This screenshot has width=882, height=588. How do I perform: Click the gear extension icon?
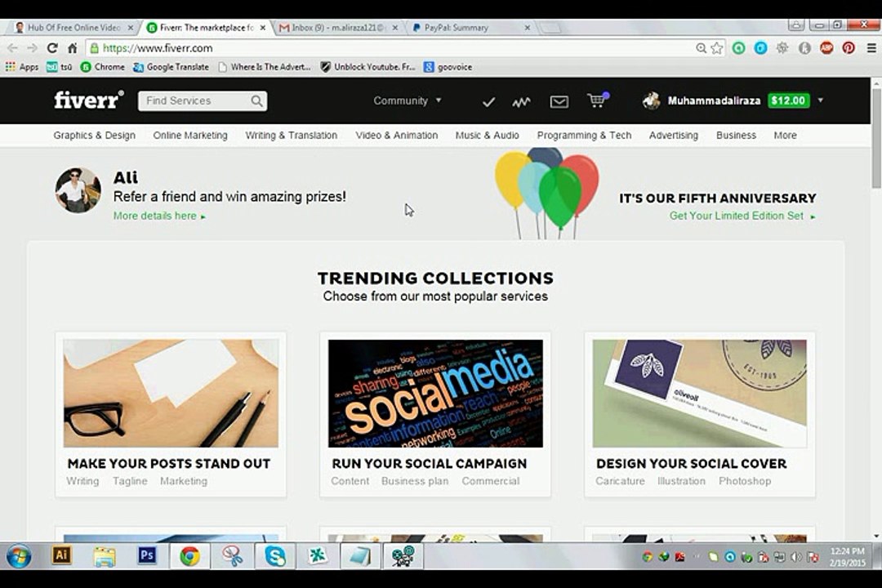pyautogui.click(x=782, y=48)
